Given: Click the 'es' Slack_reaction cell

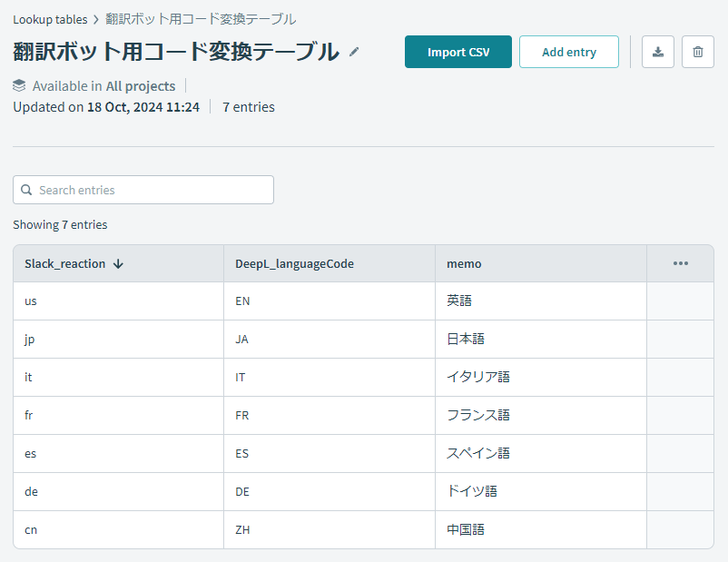Looking at the screenshot, I should [118, 454].
